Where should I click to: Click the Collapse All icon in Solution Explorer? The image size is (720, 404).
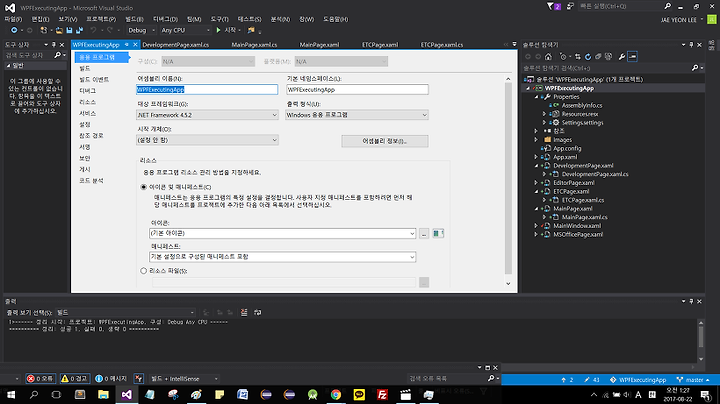[x=598, y=56]
